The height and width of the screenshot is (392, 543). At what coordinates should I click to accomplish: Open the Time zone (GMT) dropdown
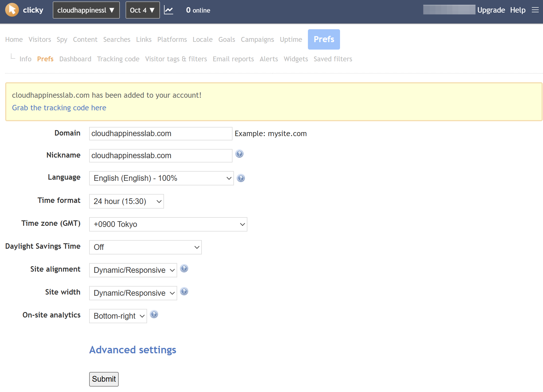[168, 224]
